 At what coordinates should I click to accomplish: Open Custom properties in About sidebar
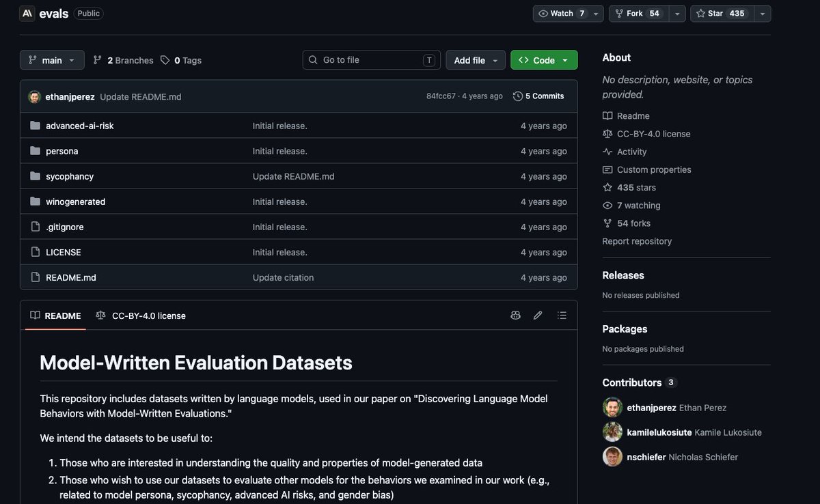[x=646, y=169]
